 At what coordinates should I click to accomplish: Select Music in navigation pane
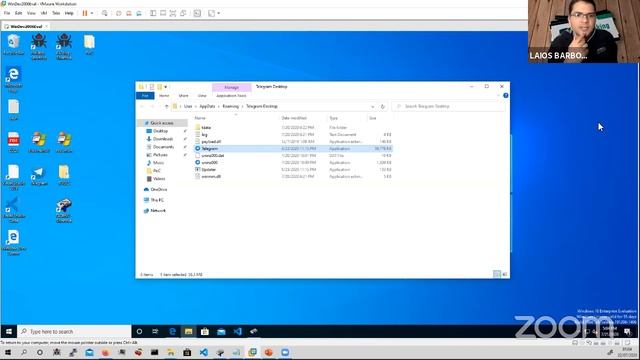[x=158, y=163]
